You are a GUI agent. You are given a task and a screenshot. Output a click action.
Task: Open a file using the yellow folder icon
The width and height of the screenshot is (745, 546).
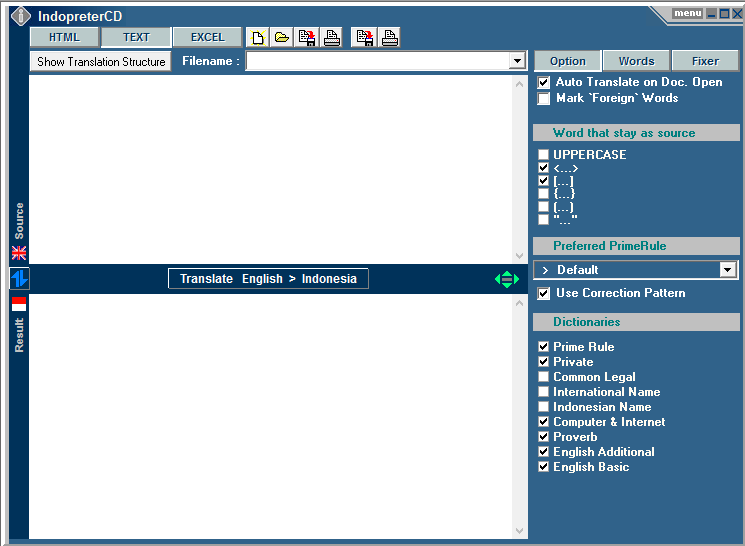pyautogui.click(x=282, y=37)
